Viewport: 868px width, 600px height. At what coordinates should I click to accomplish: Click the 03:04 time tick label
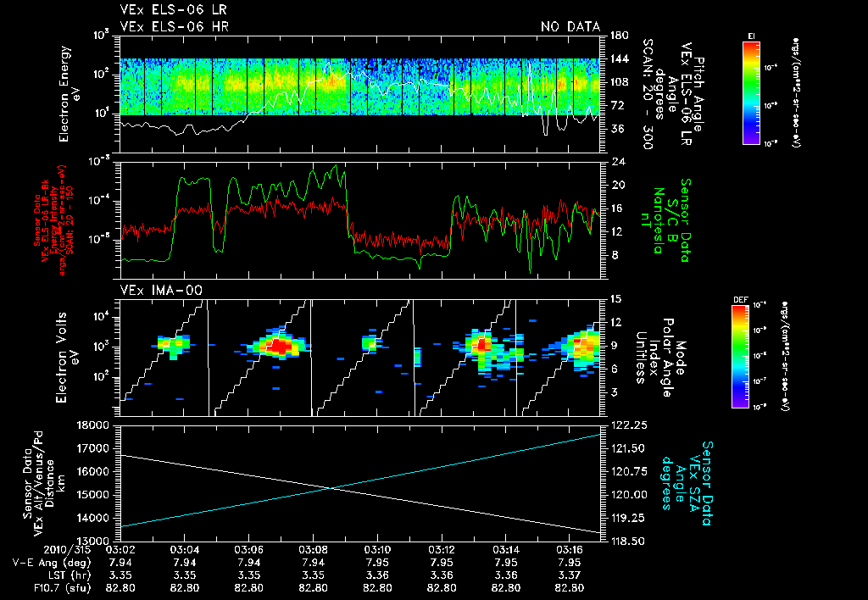[x=184, y=550]
